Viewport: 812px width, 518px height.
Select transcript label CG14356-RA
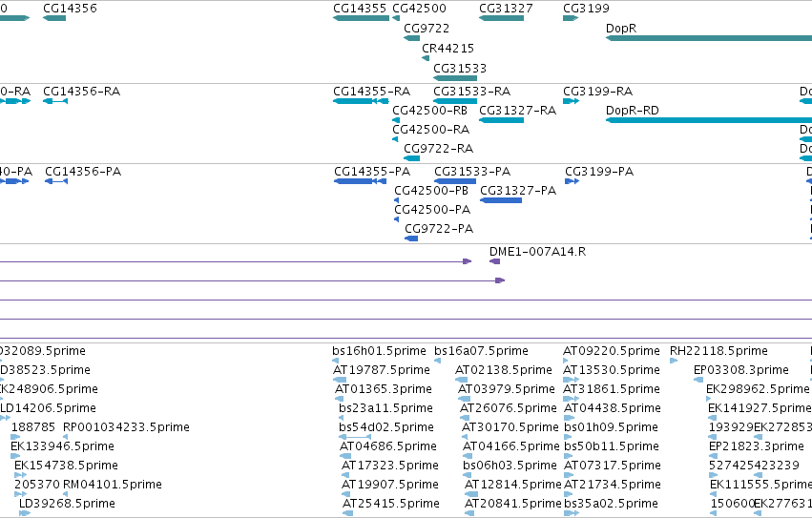(x=82, y=92)
